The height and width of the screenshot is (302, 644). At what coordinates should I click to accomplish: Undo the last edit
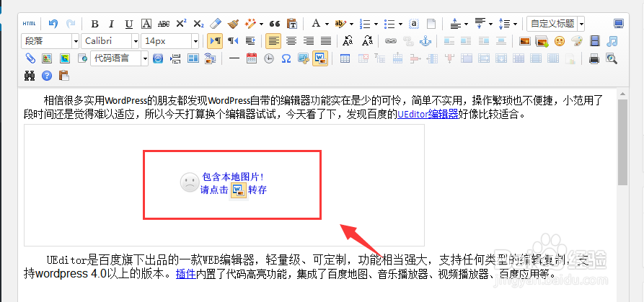pyautogui.click(x=53, y=24)
